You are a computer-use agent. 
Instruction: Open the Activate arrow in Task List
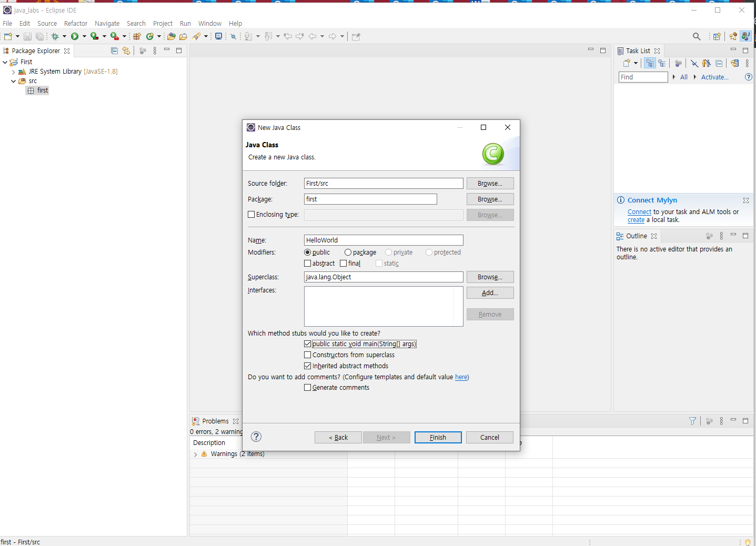pos(695,77)
